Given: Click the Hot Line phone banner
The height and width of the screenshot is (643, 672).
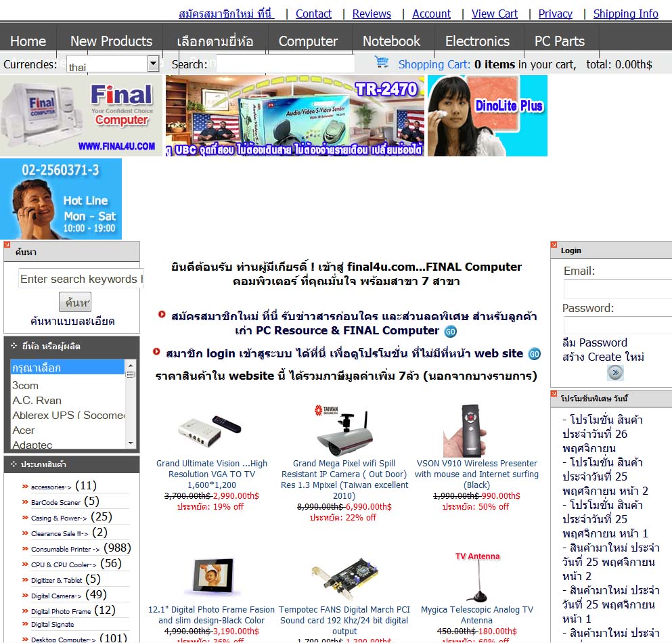Looking at the screenshot, I should coord(61,199).
